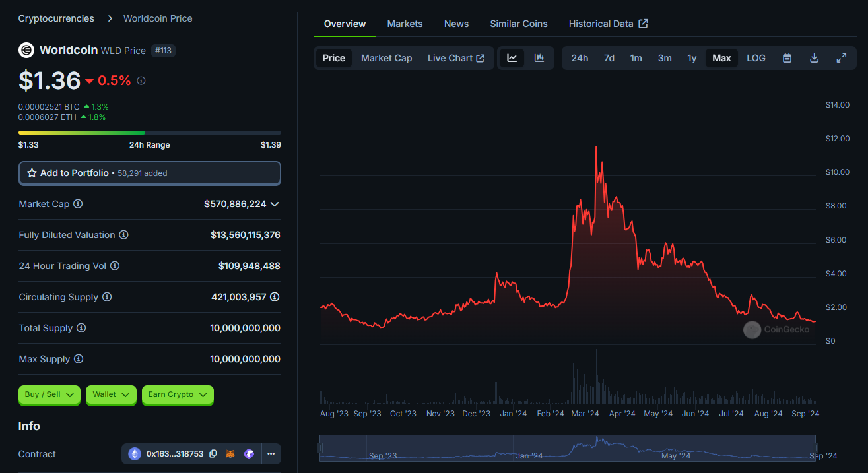Toggle LOG scale on chart
Viewport: 868px width, 473px height.
tap(756, 58)
